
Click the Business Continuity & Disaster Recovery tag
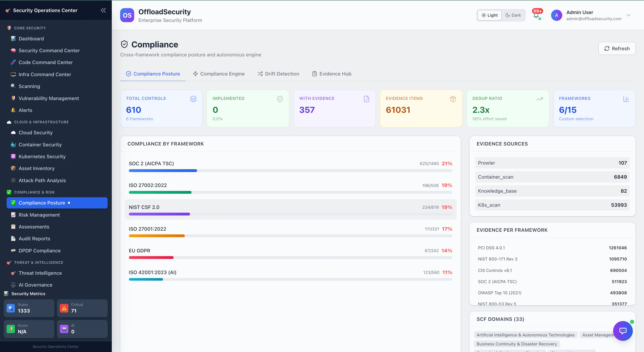coord(516,344)
